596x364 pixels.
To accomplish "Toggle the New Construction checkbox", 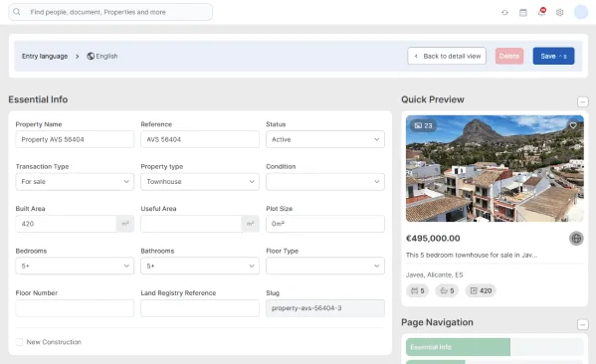I will (x=19, y=342).
